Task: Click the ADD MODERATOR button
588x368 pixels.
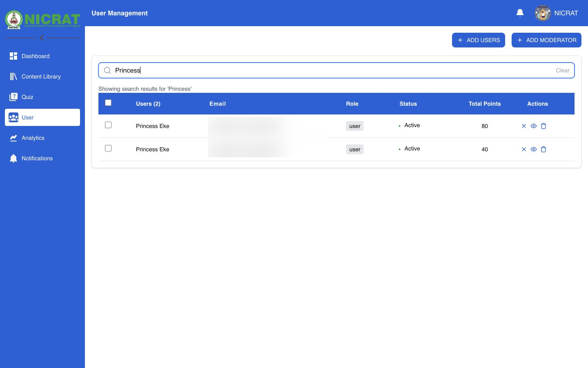Action: pyautogui.click(x=546, y=40)
